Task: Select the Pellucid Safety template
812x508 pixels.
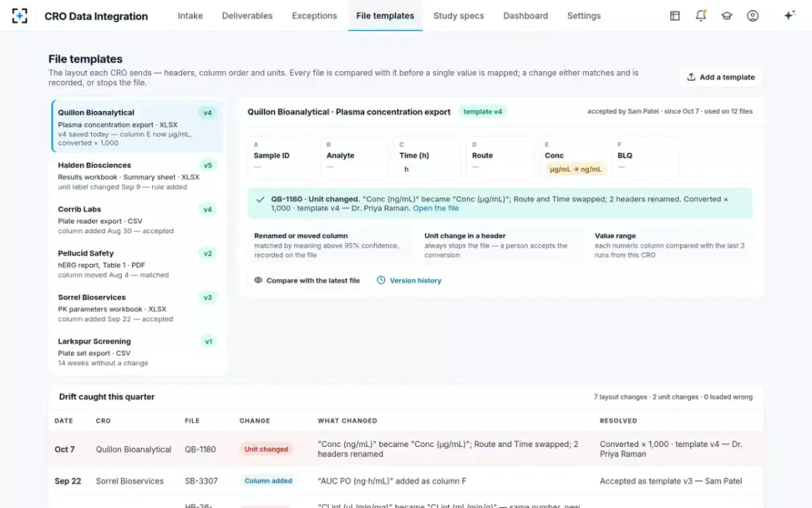Action: point(137,263)
